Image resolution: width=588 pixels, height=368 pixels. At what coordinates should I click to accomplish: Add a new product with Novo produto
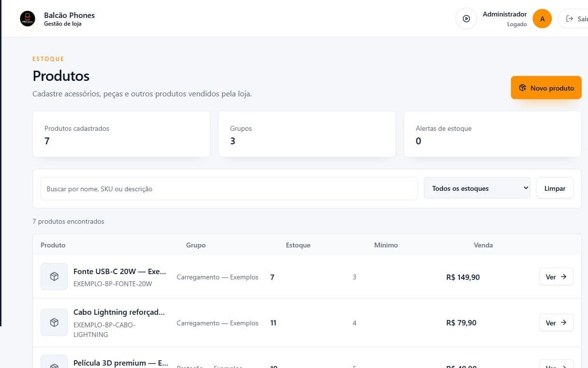coord(546,88)
